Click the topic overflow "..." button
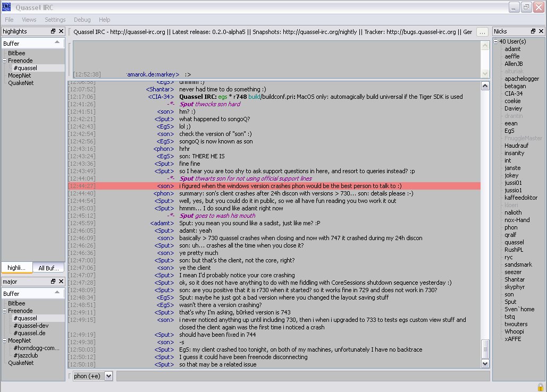The width and height of the screenshot is (547, 392). point(482,32)
